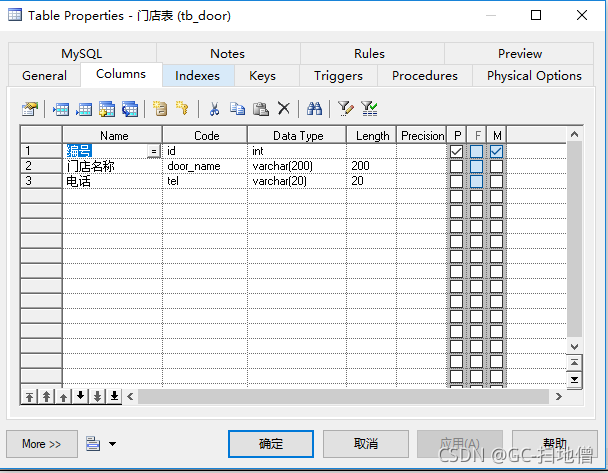Move row up one line
The image size is (608, 473).
click(63, 397)
